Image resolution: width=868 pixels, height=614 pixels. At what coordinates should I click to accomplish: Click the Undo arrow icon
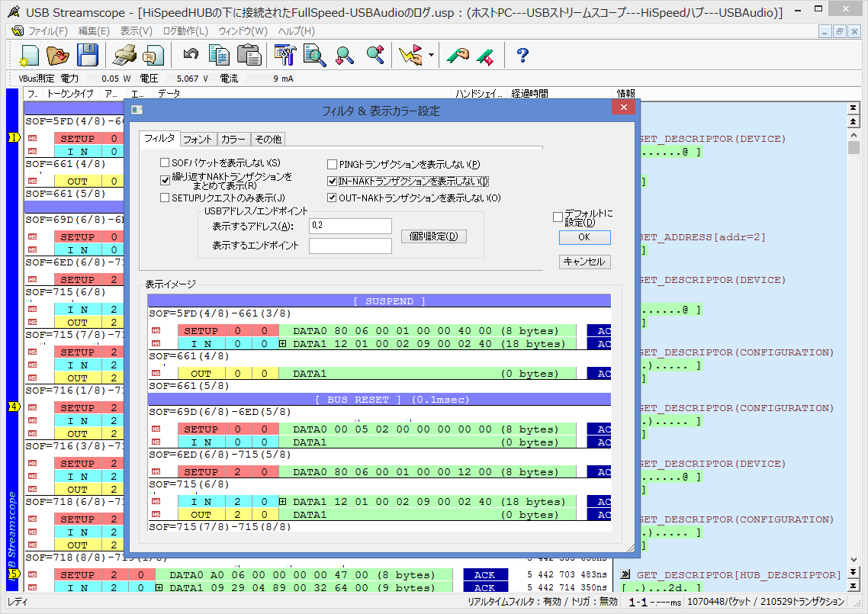pos(191,54)
